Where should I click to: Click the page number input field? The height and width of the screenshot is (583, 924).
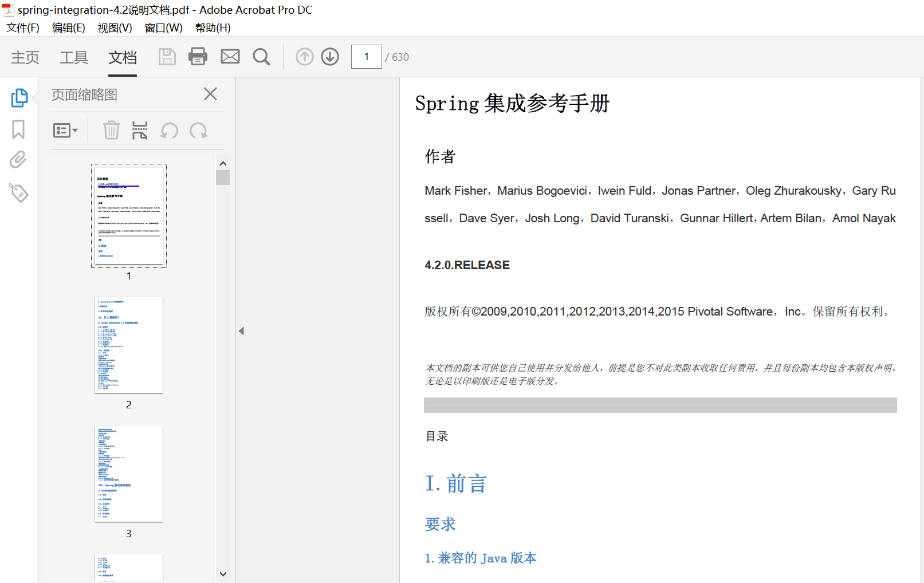367,57
